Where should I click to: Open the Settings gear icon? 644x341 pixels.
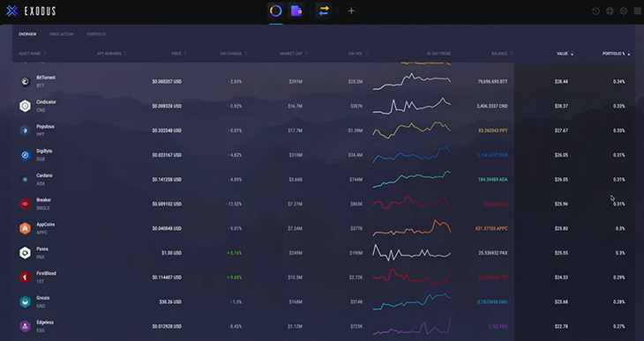click(624, 11)
